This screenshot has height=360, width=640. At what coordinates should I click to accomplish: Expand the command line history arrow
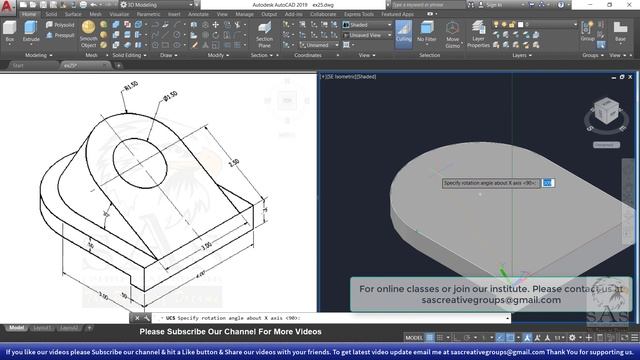click(x=508, y=318)
